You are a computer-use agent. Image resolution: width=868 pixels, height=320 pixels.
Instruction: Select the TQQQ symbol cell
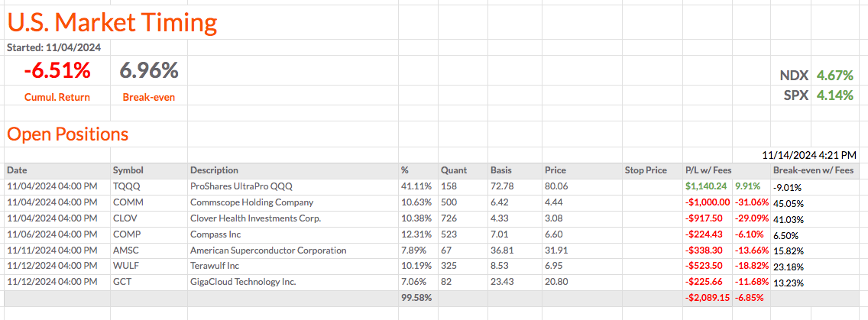point(125,186)
